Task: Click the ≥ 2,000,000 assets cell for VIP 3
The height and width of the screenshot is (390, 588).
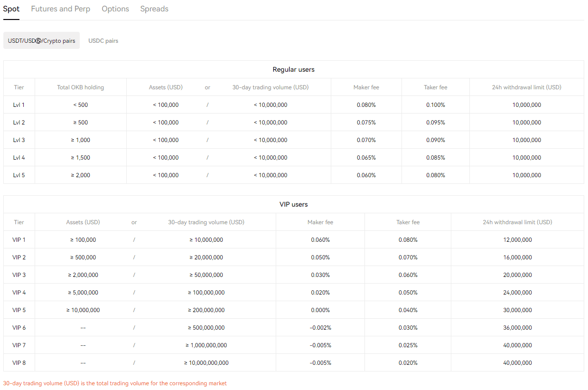Action: (x=83, y=275)
